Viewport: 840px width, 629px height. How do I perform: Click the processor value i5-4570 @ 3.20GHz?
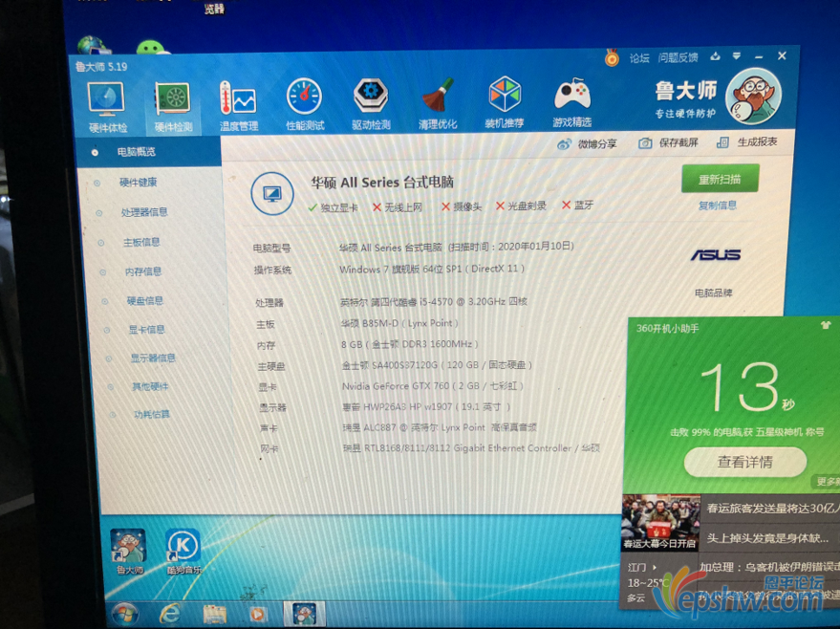[x=434, y=302]
